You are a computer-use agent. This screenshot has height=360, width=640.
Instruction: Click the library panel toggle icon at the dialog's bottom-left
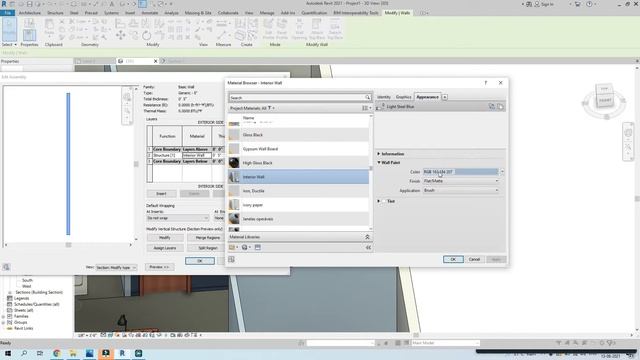pos(231,260)
